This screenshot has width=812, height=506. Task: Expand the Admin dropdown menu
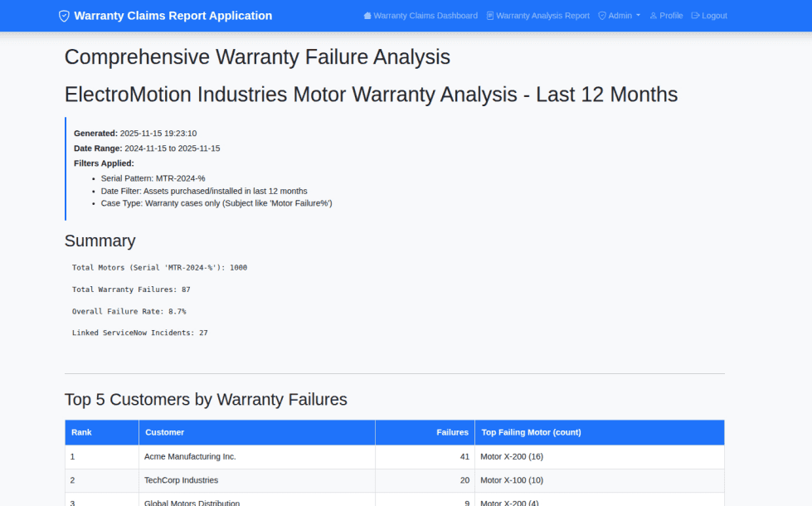click(x=619, y=15)
